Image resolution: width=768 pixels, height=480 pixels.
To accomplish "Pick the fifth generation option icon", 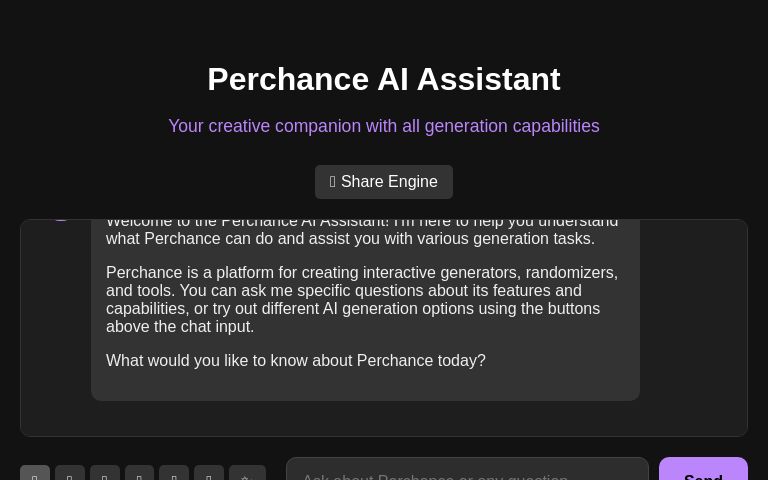I will coord(174,473).
